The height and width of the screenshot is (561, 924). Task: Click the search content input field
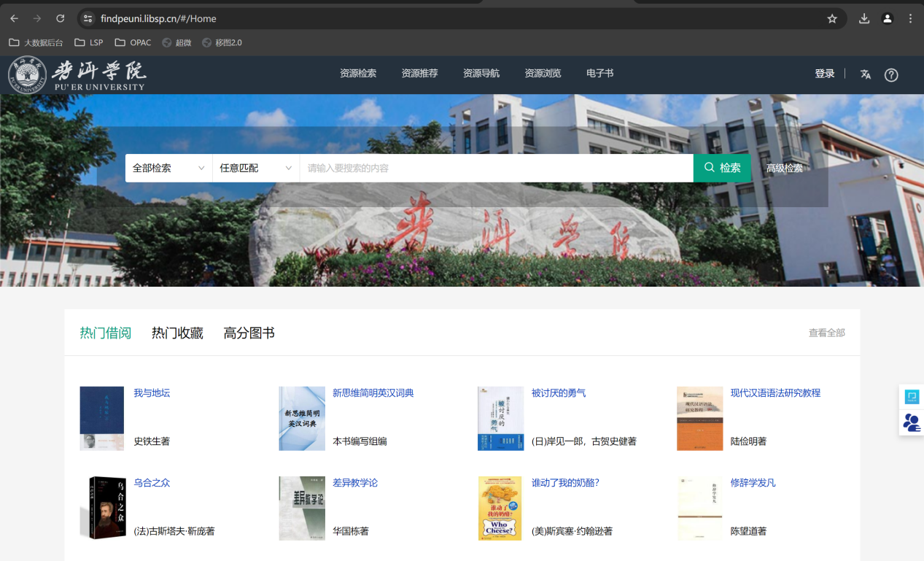(x=496, y=168)
